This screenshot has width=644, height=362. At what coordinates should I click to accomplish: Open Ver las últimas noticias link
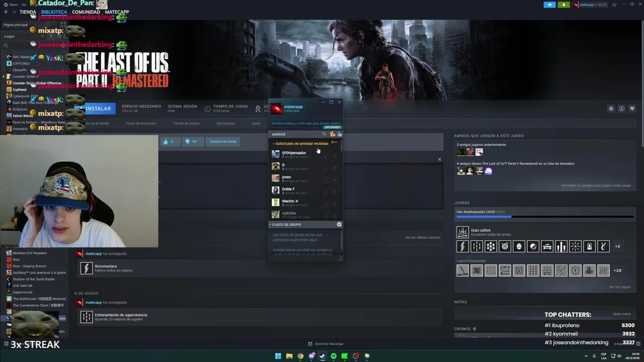(423, 237)
